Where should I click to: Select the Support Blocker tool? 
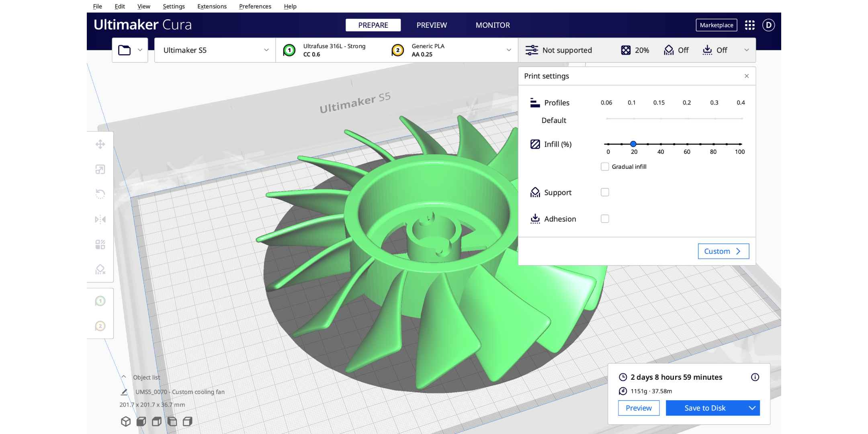[x=100, y=269]
